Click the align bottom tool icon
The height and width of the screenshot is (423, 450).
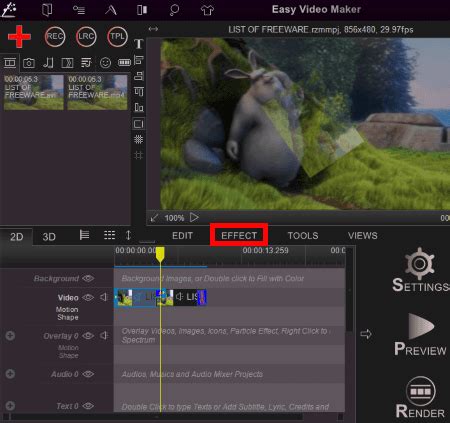pyautogui.click(x=139, y=76)
